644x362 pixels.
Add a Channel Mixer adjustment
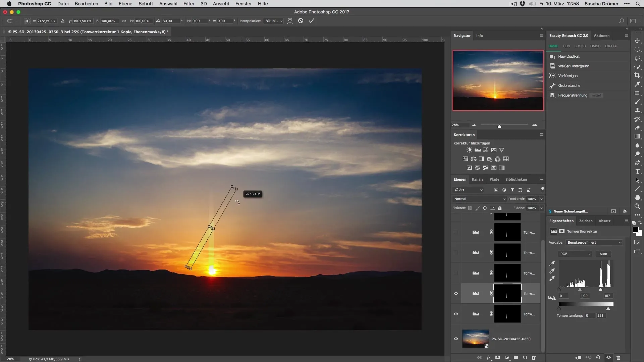(x=497, y=159)
